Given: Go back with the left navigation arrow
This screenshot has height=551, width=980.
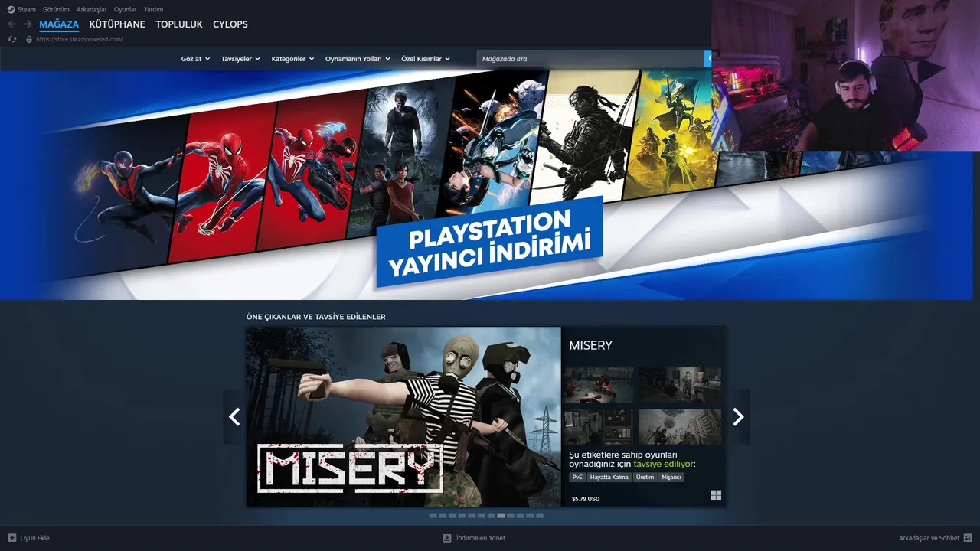Looking at the screenshot, I should (11, 24).
